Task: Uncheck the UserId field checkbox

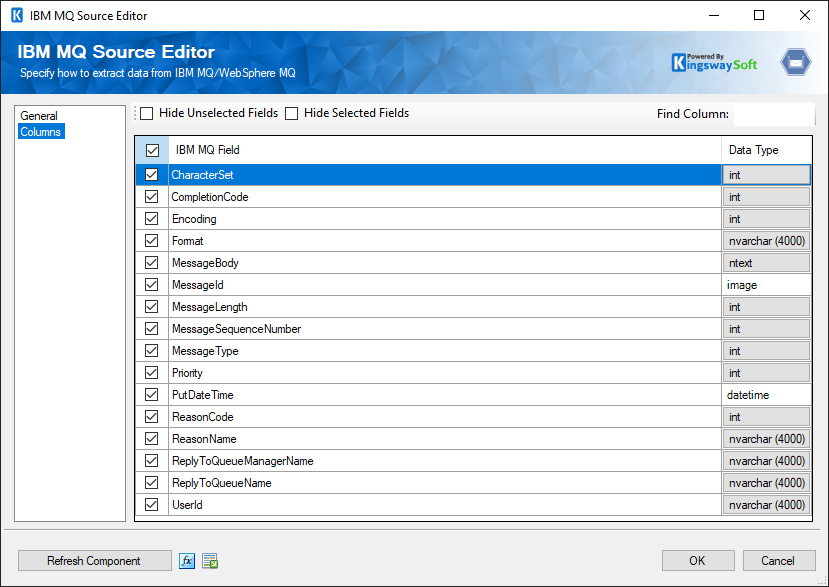Action: tap(152, 505)
